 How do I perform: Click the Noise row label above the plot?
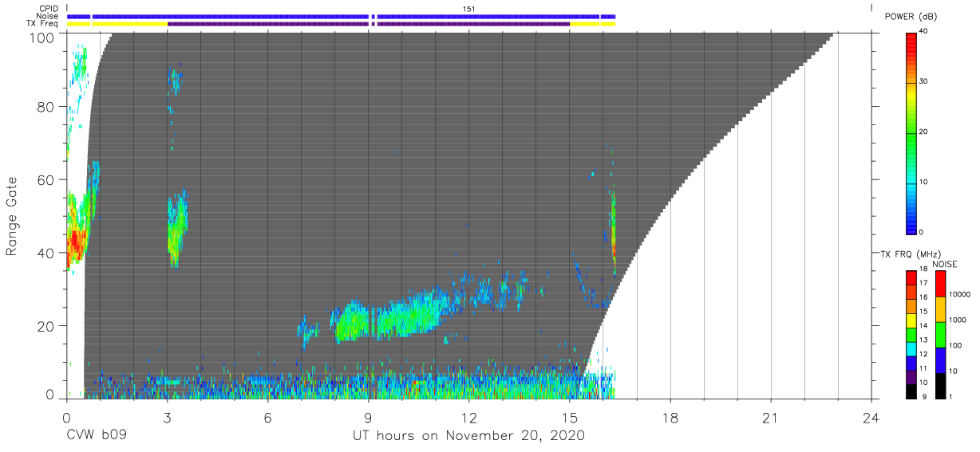(47, 16)
